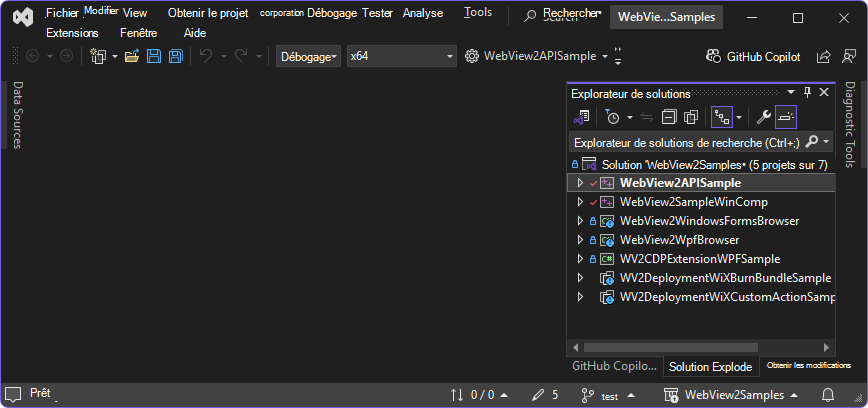Expand WV2DeploymentWiXBurnBundleSample node
Screen dimensions: 868x408
pos(580,277)
